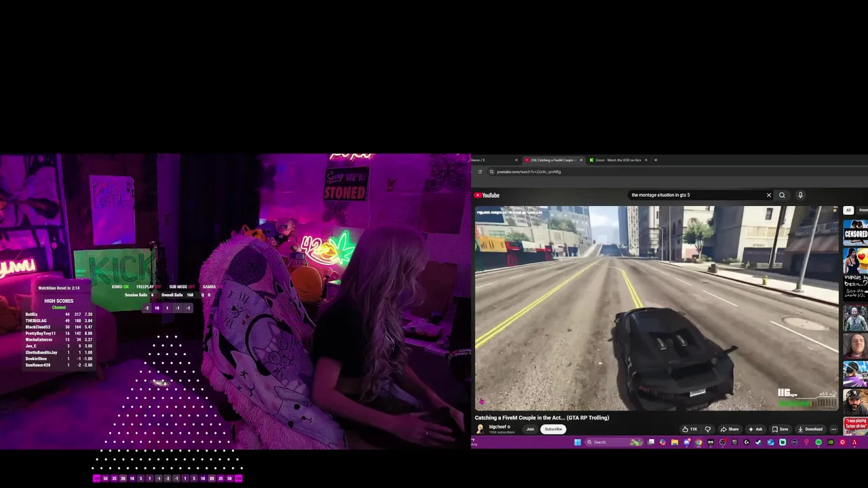Image resolution: width=868 pixels, height=488 pixels.
Task: Open the NVIDIA app from the taskbar
Action: [831, 443]
